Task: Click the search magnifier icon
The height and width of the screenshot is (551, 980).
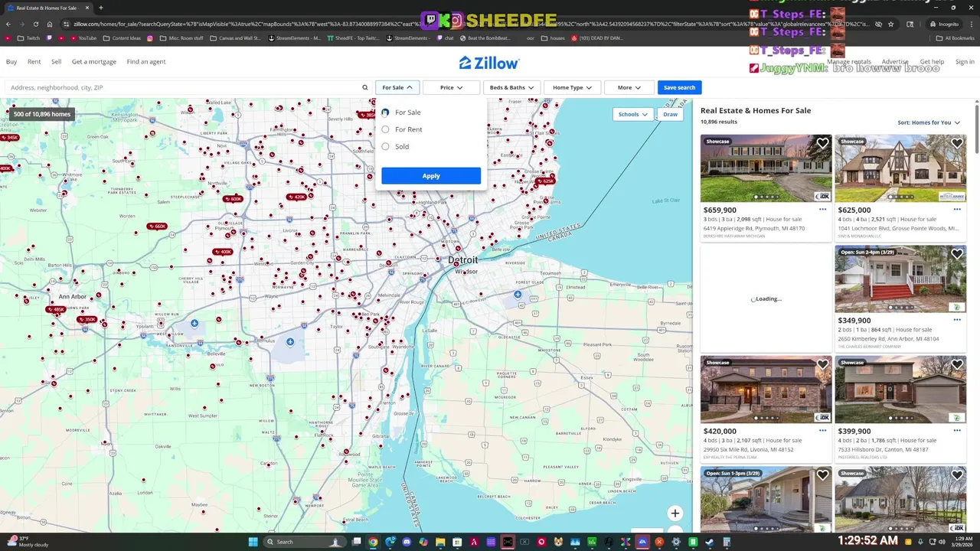Action: tap(365, 87)
